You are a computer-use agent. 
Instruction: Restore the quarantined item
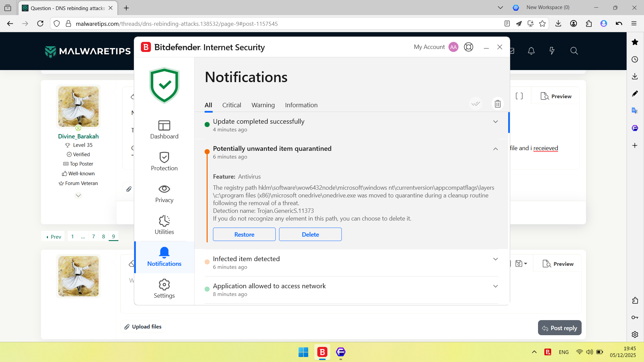click(x=244, y=235)
